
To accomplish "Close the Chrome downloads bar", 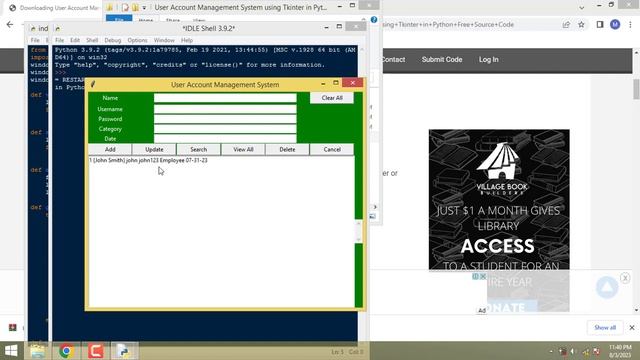I will point(632,327).
